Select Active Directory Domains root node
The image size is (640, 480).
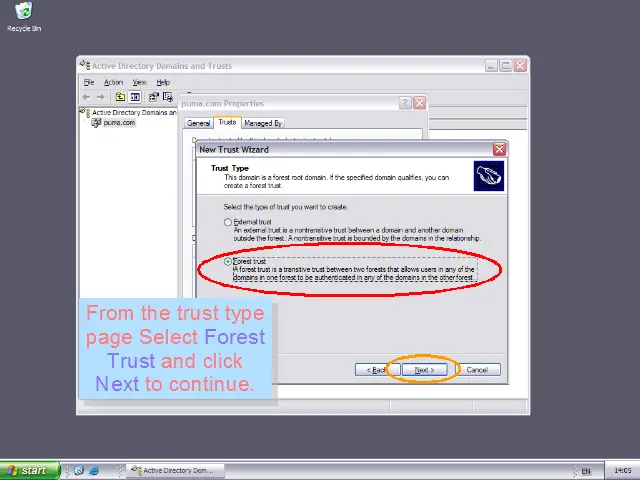click(x=134, y=112)
